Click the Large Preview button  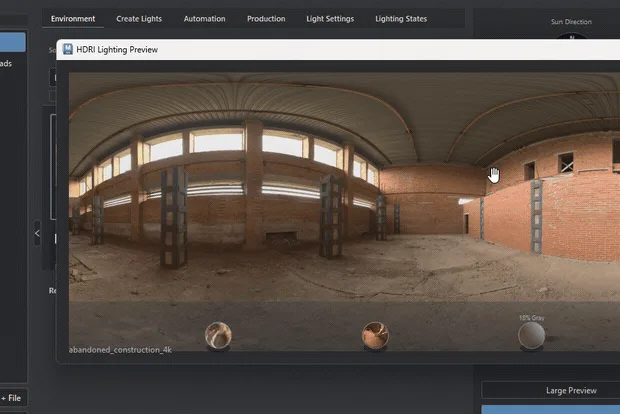point(551,390)
